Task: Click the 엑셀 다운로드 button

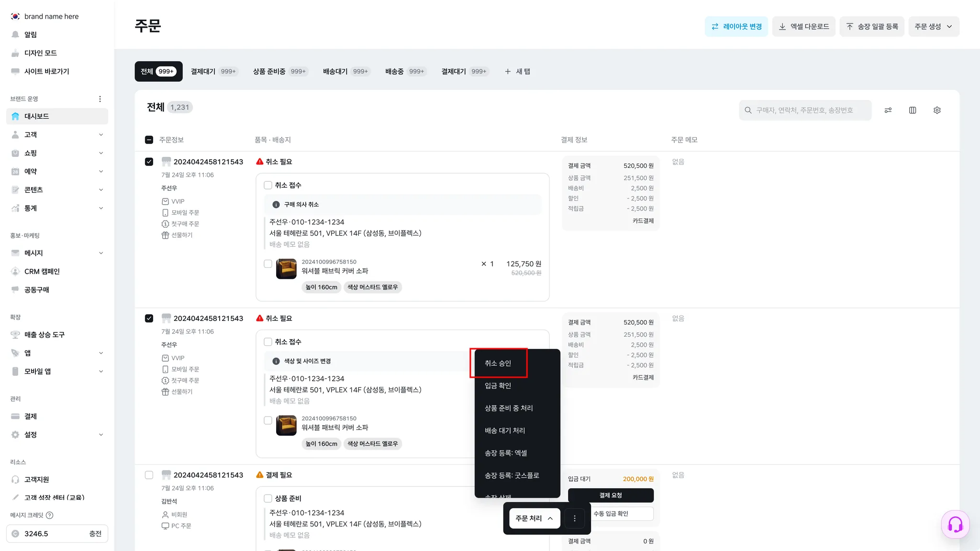Action: [x=803, y=26]
